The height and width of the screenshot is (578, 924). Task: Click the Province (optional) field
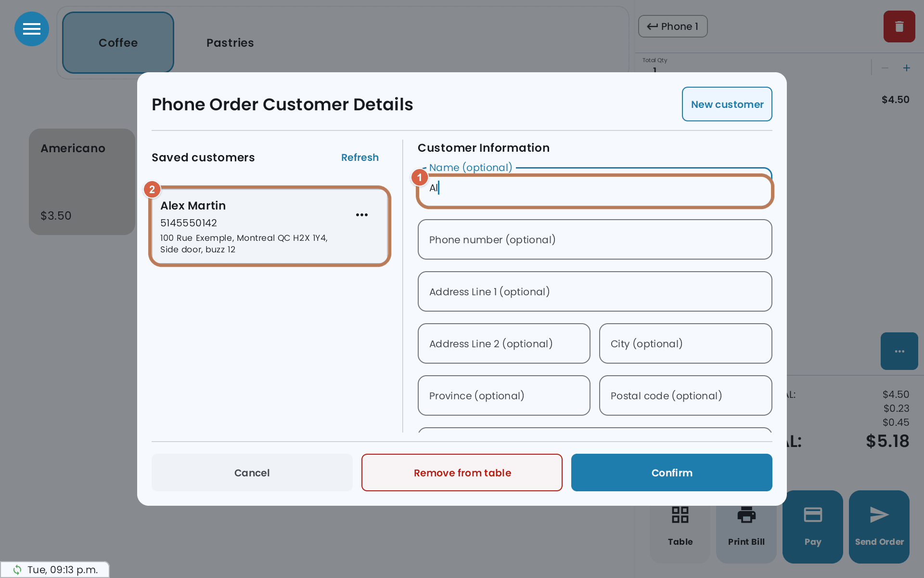tap(504, 395)
